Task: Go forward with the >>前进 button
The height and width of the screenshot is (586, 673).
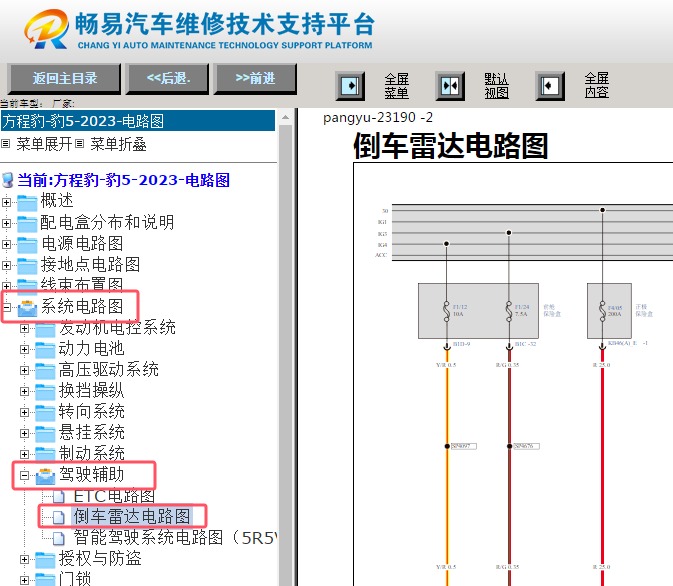Action: (x=255, y=79)
